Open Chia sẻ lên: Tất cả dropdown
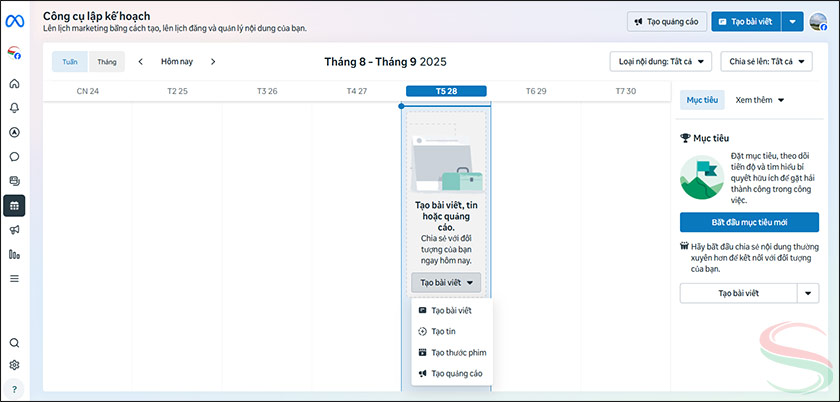 tap(767, 62)
